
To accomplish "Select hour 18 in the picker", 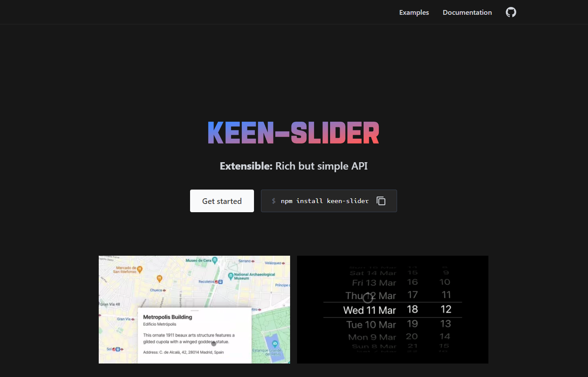I will pos(412,309).
